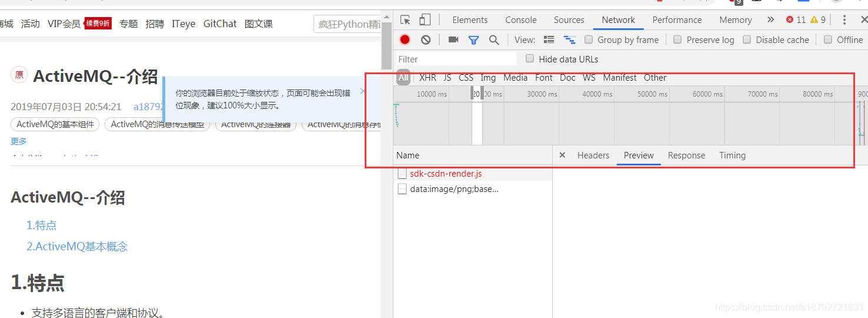The width and height of the screenshot is (868, 318).
Task: Filter requests by WS
Action: coord(589,78)
